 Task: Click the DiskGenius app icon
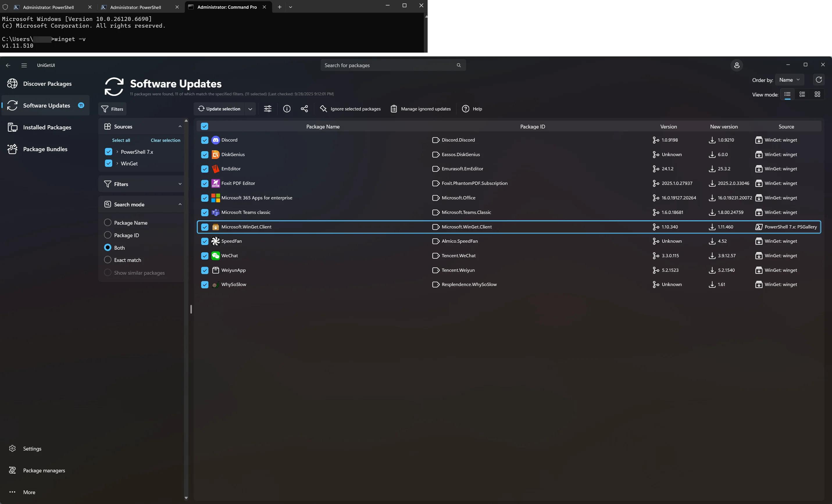[x=215, y=155]
